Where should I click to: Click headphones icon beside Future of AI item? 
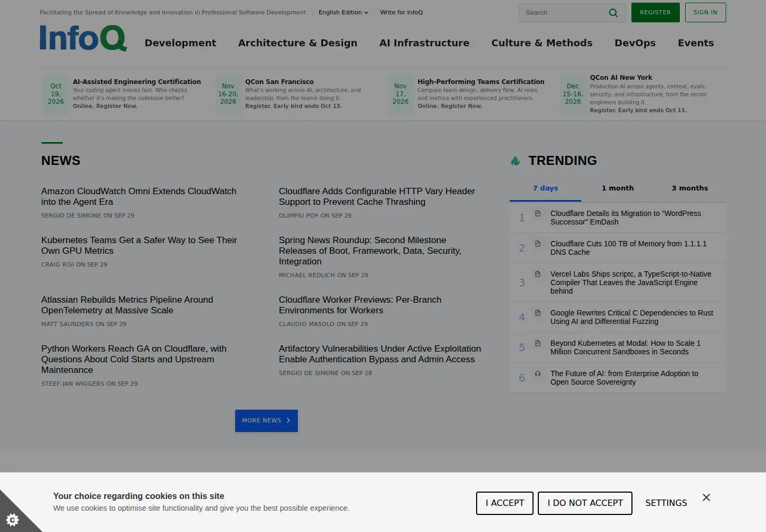click(538, 373)
